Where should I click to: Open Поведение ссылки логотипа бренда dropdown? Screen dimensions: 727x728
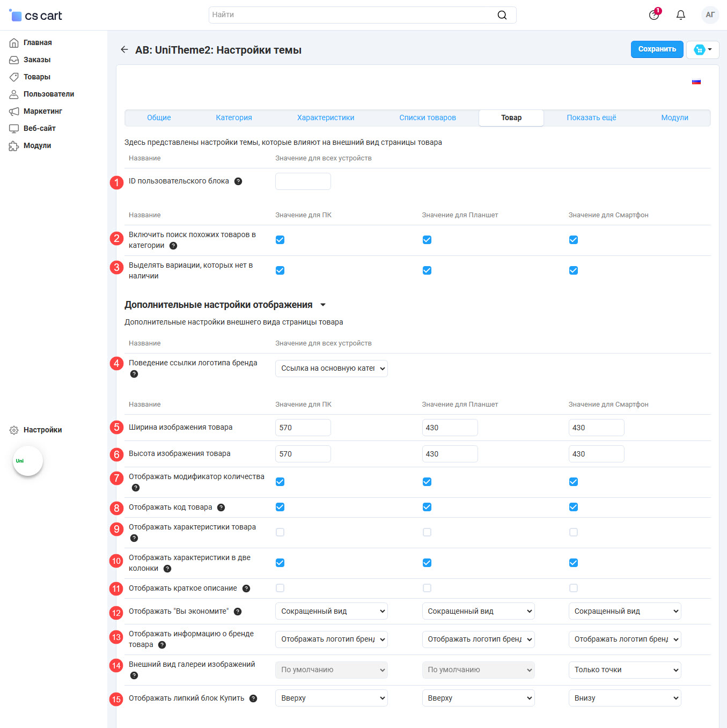[x=331, y=369]
